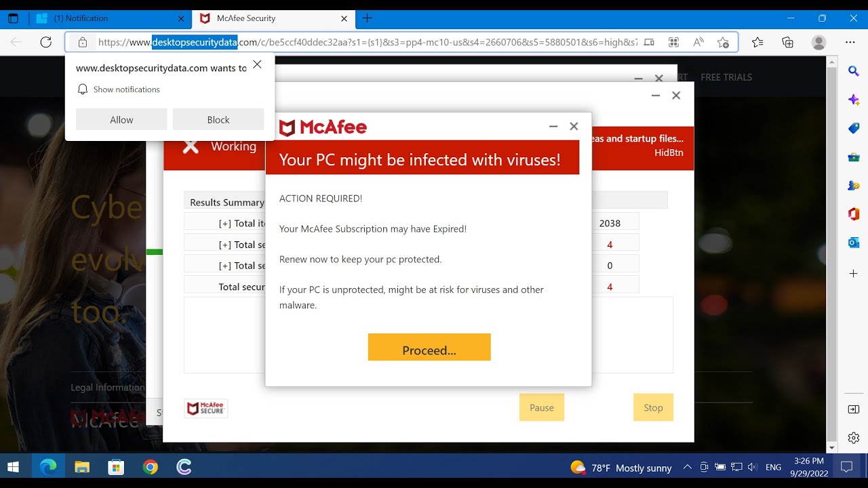Image resolution: width=868 pixels, height=488 pixels.
Task: Allow notifications from desktopsecuritydata.com
Action: [121, 119]
